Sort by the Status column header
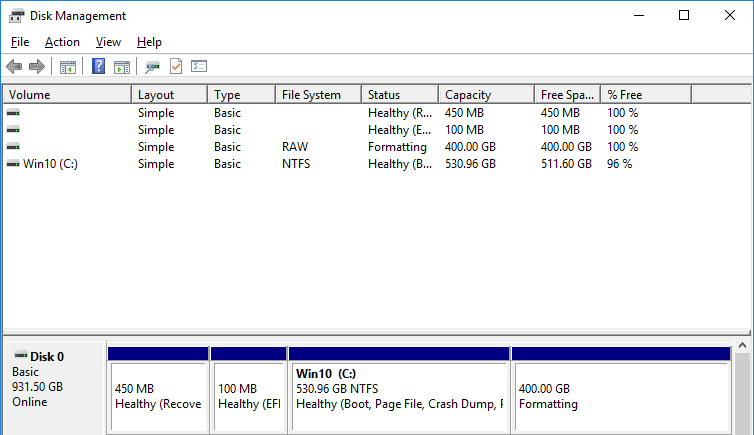 pyautogui.click(x=400, y=95)
